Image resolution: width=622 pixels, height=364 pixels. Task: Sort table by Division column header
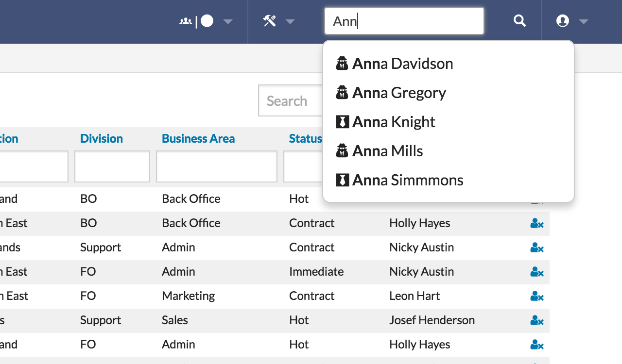[101, 138]
